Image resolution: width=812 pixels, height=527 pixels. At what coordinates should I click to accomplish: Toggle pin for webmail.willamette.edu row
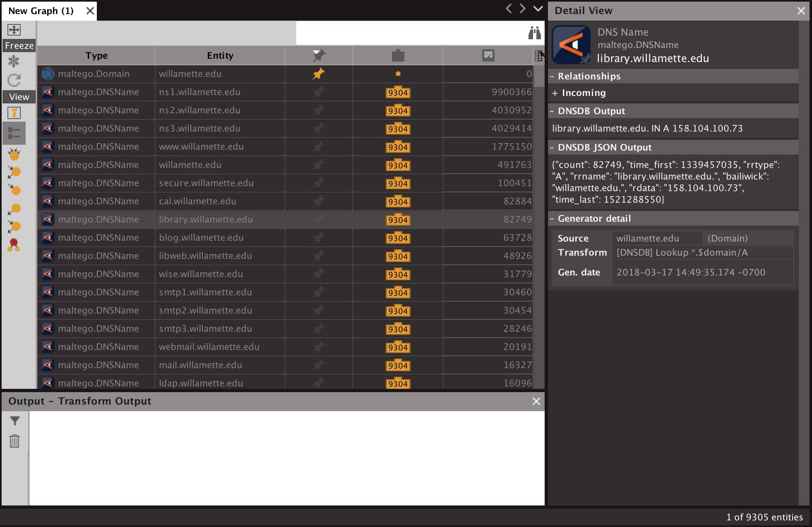pos(318,347)
